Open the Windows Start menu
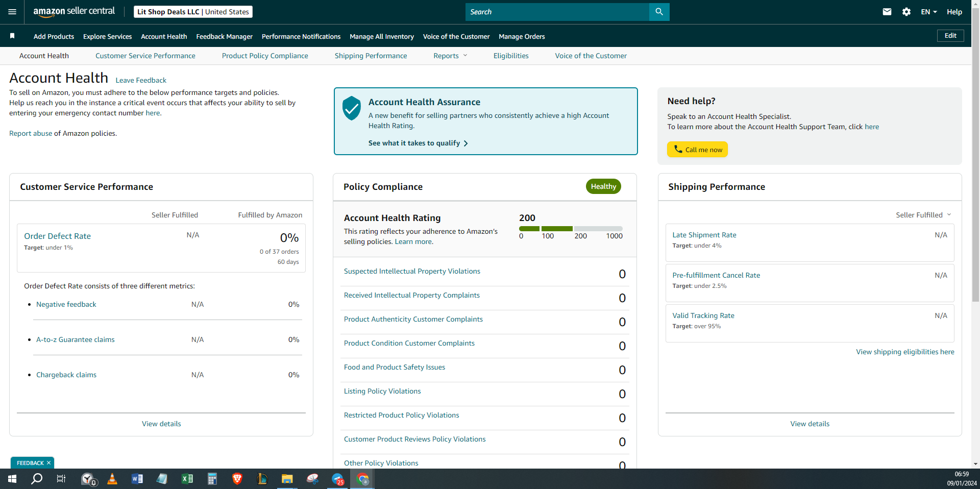The image size is (980, 489). tap(12, 479)
